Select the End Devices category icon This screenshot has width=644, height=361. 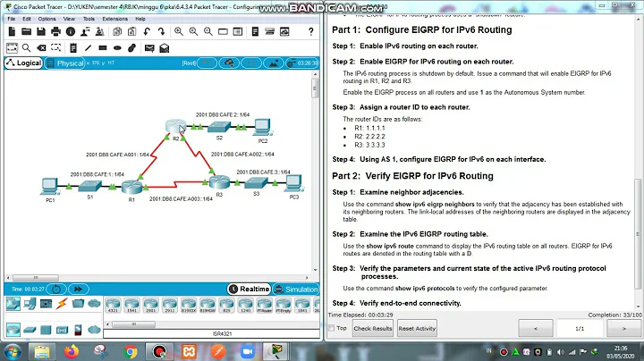click(30, 304)
